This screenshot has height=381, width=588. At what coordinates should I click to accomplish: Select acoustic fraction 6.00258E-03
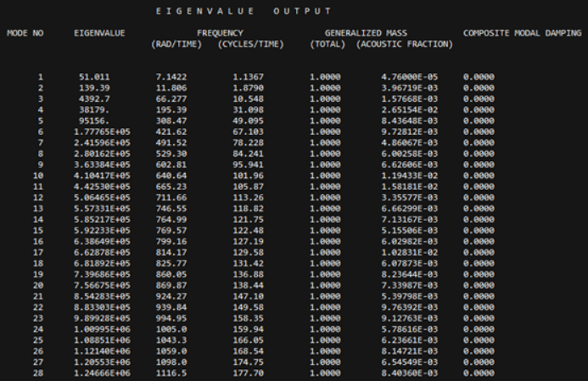pos(410,154)
